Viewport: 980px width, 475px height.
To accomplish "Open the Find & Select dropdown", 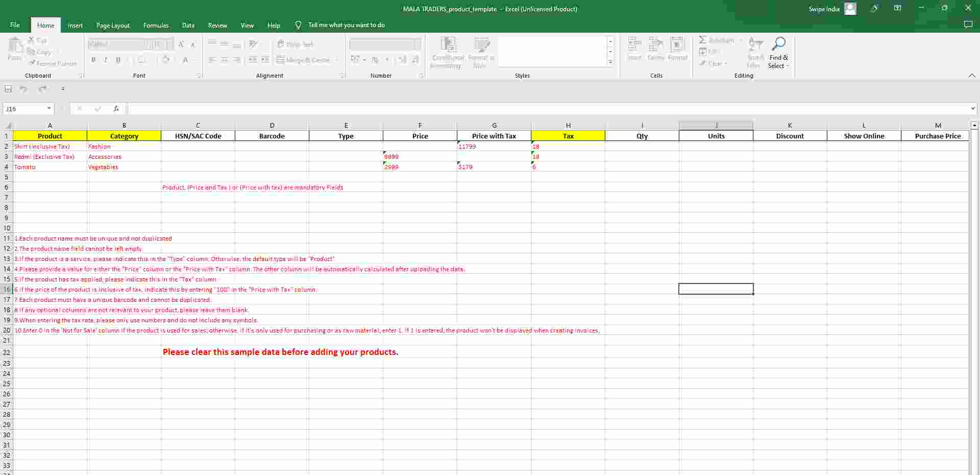I will tap(778, 52).
